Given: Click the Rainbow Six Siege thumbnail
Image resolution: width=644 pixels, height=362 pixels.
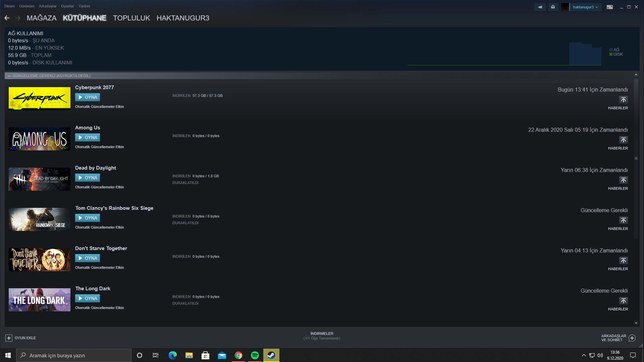Looking at the screenshot, I should pyautogui.click(x=40, y=219).
